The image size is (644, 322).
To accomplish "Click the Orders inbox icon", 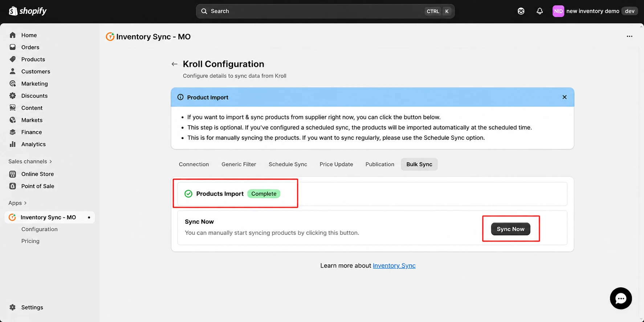I will pos(13,47).
